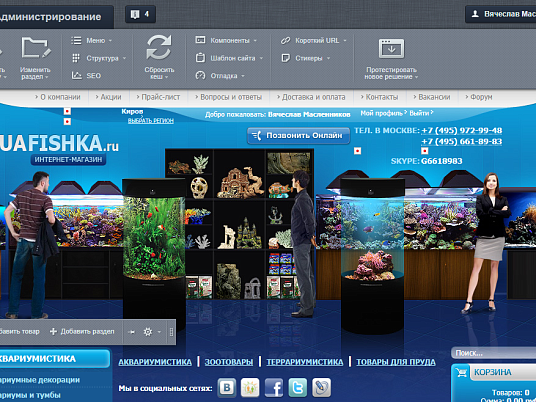Click the Компоненты icon
The width and height of the screenshot is (536, 402).
(x=200, y=40)
